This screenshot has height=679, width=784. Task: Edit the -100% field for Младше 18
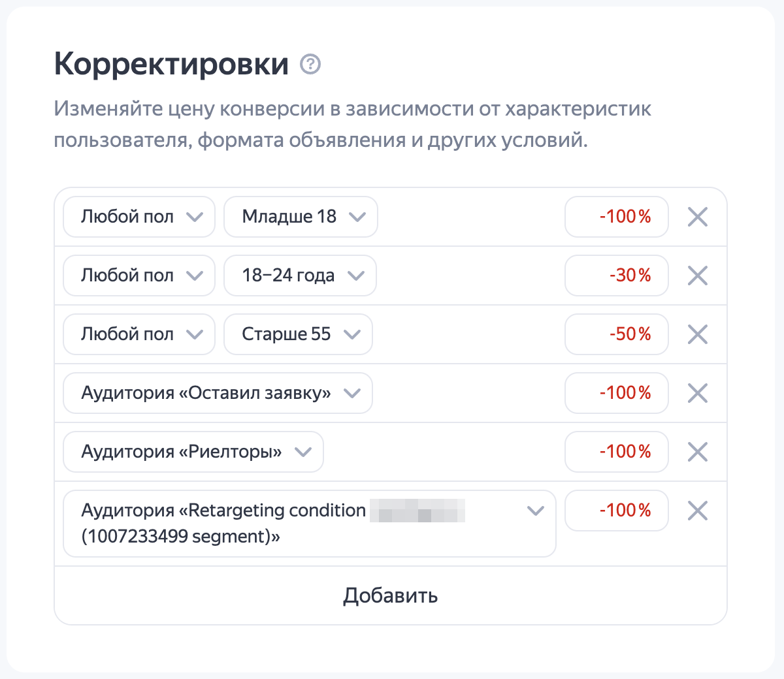(617, 217)
